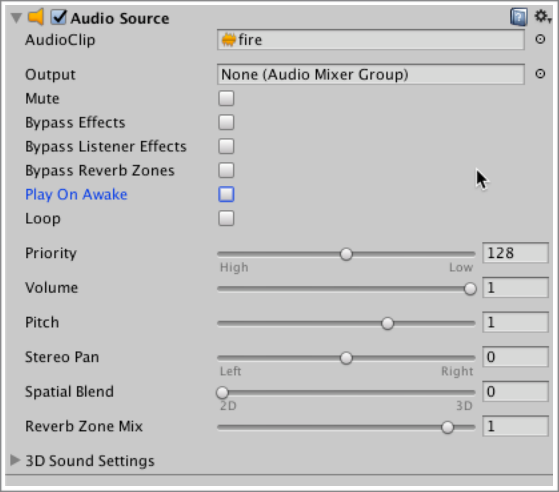Collapse the Audio Source component foldout
Screen dimensions: 559x492
pyautogui.click(x=16, y=18)
